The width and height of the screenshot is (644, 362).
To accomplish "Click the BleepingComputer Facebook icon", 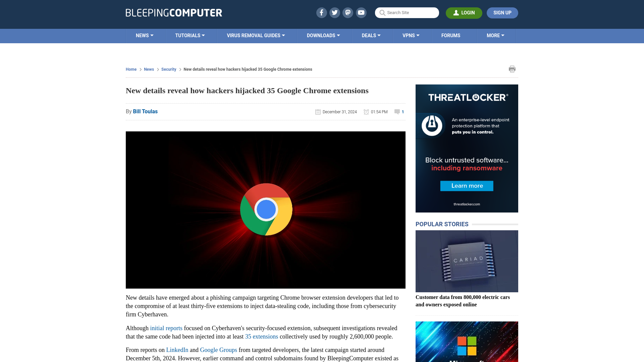I will (321, 12).
